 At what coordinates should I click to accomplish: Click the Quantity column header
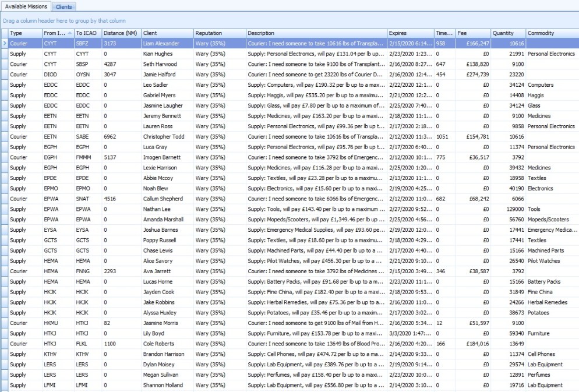[508, 33]
